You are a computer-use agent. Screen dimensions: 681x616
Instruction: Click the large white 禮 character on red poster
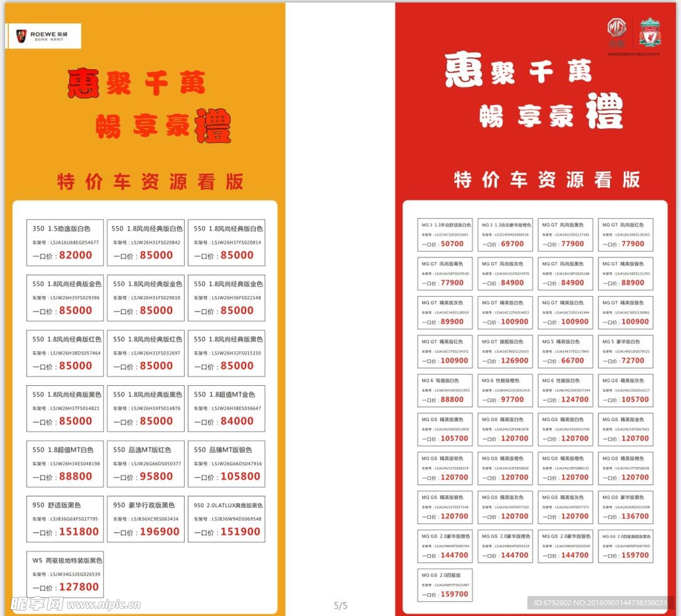click(x=605, y=110)
